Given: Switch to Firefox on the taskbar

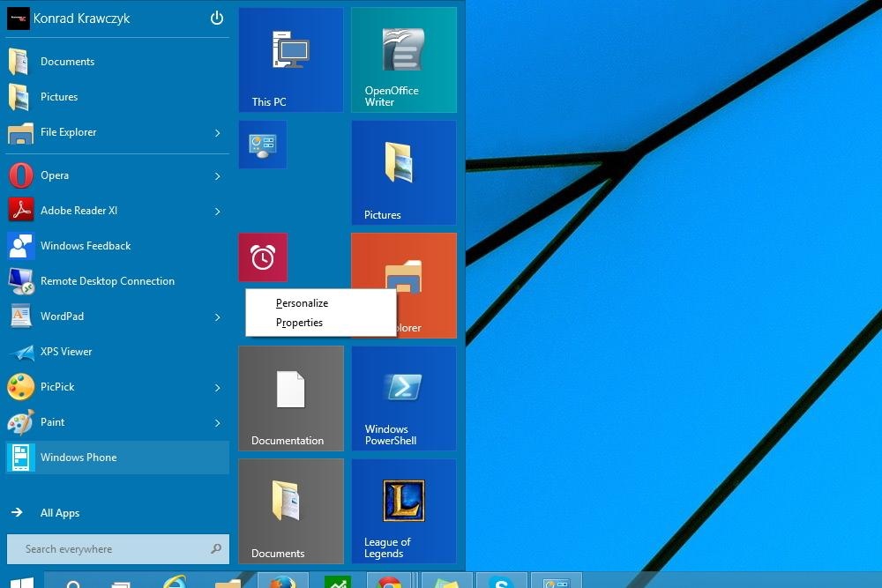Looking at the screenshot, I should click(283, 581).
